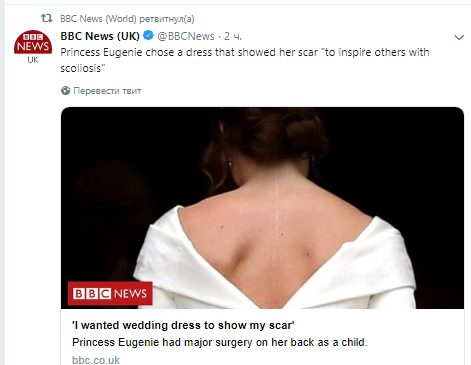Open the BBC News (UK) display name
Image resolution: width=471 pixels, height=365 pixels.
point(100,36)
